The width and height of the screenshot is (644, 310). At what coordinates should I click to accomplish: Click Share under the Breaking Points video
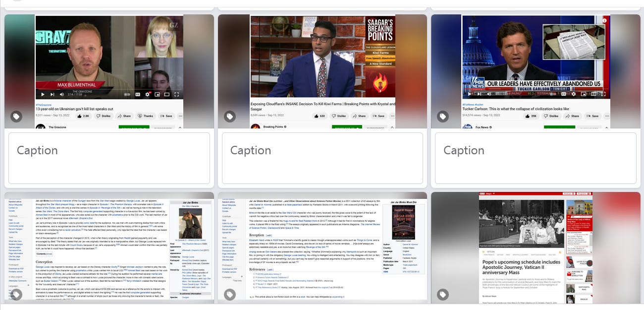coord(359,116)
